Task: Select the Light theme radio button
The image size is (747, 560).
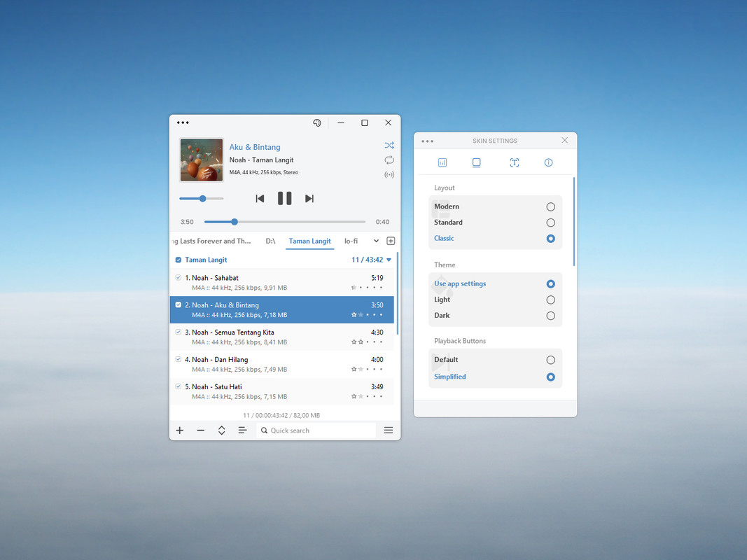Action: tap(551, 300)
